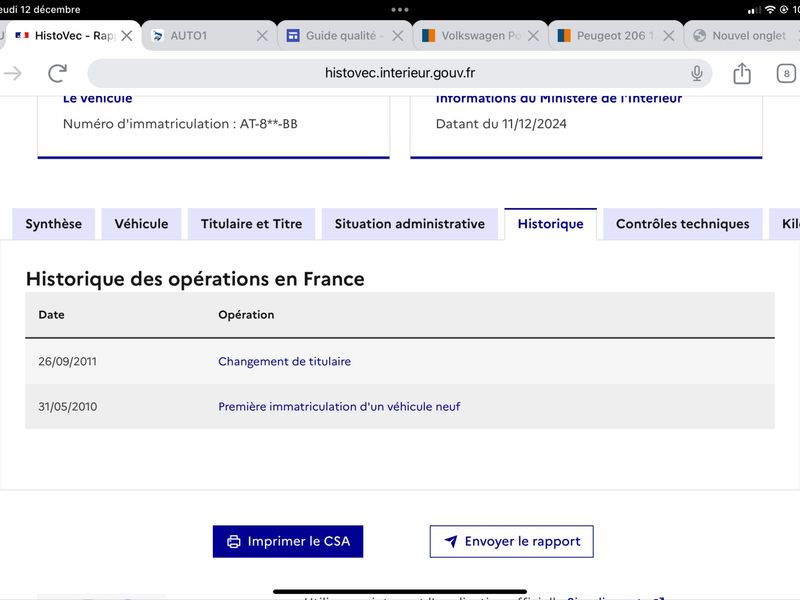Open the share sheet icon
800x600 pixels.
click(742, 73)
